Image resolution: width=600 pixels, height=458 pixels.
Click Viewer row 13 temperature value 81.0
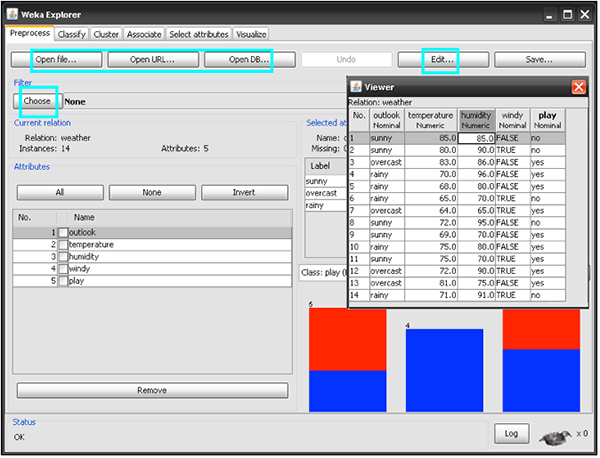[x=431, y=284]
